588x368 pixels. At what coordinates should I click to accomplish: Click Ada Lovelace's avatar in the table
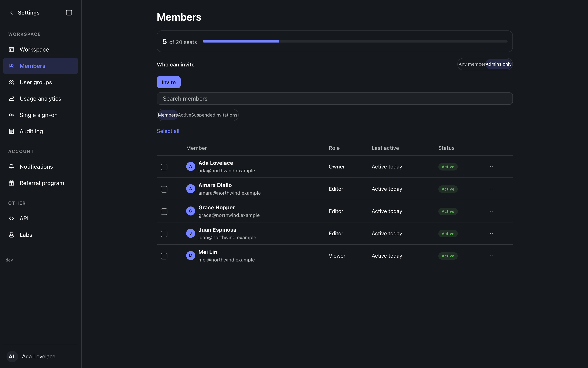190,166
